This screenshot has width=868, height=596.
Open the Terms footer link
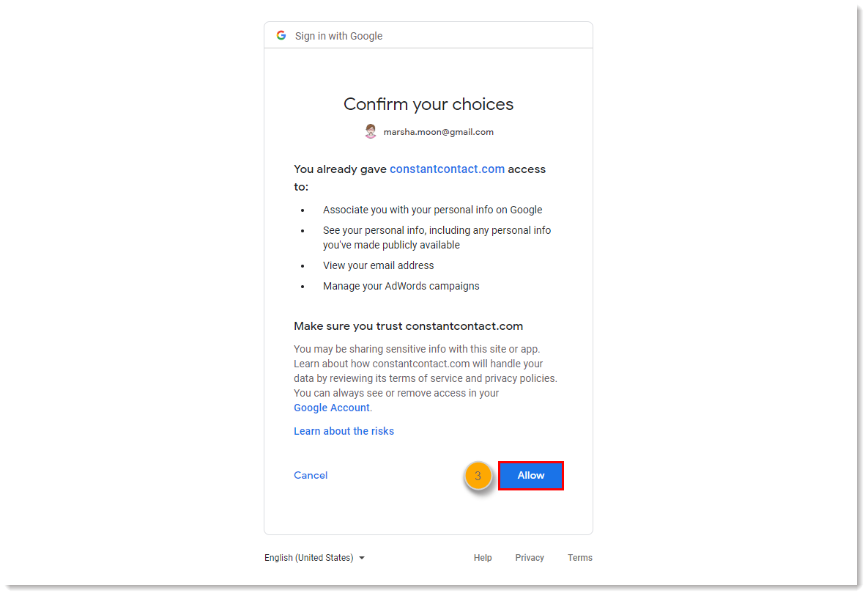click(x=580, y=558)
